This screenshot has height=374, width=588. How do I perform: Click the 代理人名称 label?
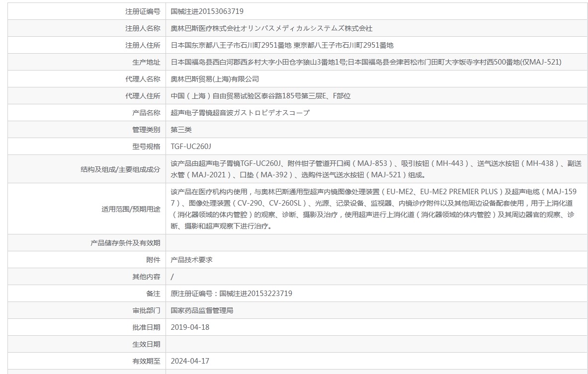143,79
